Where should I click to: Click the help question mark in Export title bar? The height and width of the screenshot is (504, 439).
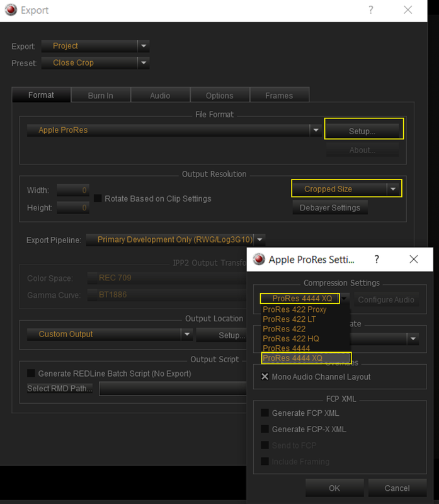click(x=371, y=10)
